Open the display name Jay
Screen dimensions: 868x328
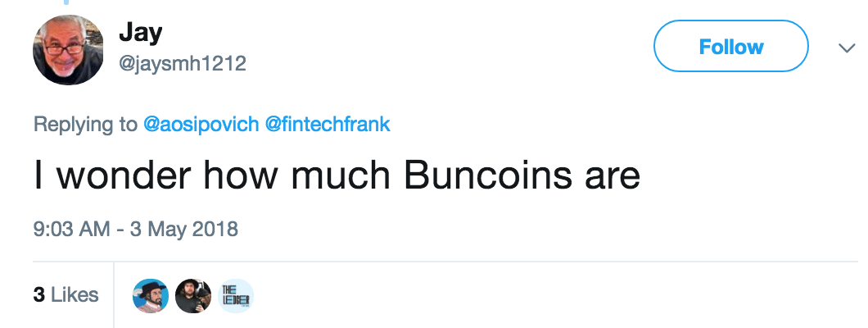tap(140, 32)
